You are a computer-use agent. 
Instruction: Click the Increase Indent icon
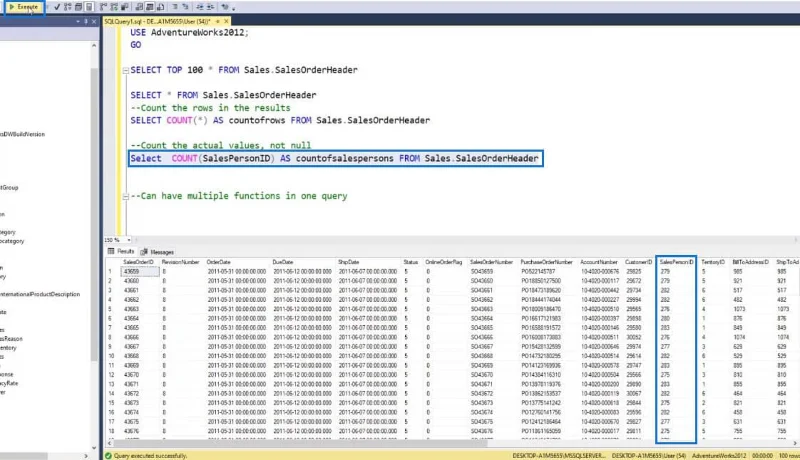click(210, 7)
